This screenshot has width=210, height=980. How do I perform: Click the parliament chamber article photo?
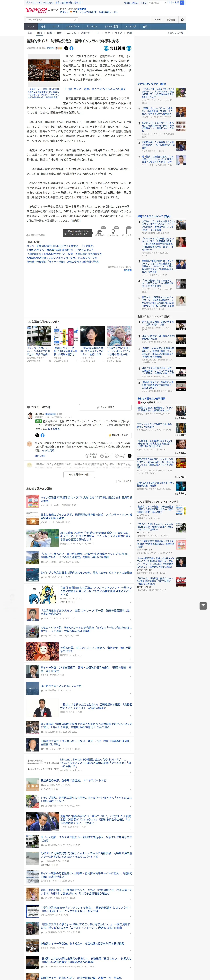point(44,70)
